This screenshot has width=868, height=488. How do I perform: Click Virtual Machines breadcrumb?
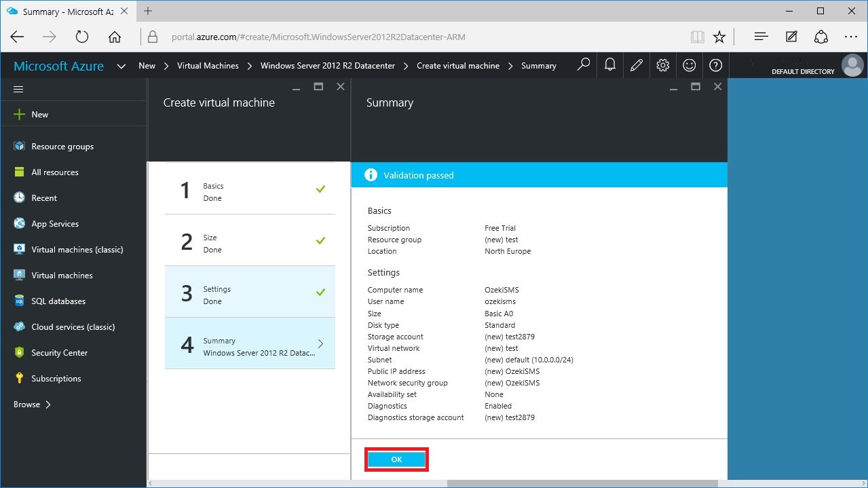(208, 66)
